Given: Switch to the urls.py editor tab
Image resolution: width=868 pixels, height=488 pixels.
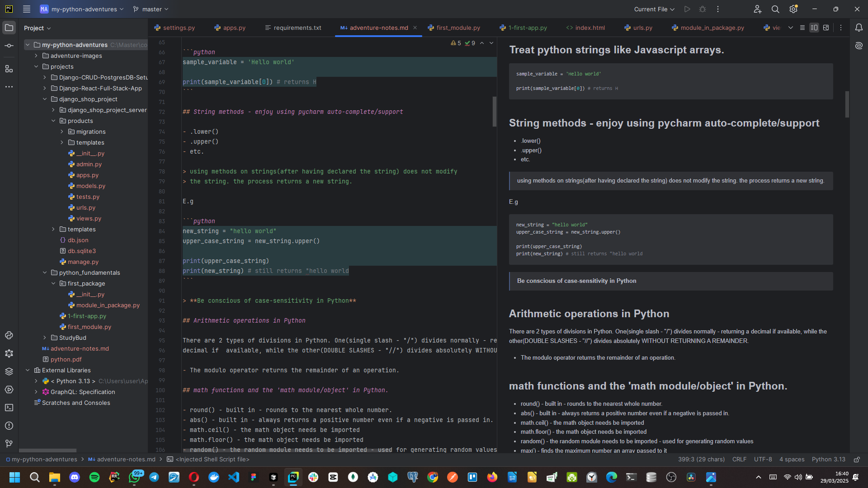Looking at the screenshot, I should pos(638,28).
